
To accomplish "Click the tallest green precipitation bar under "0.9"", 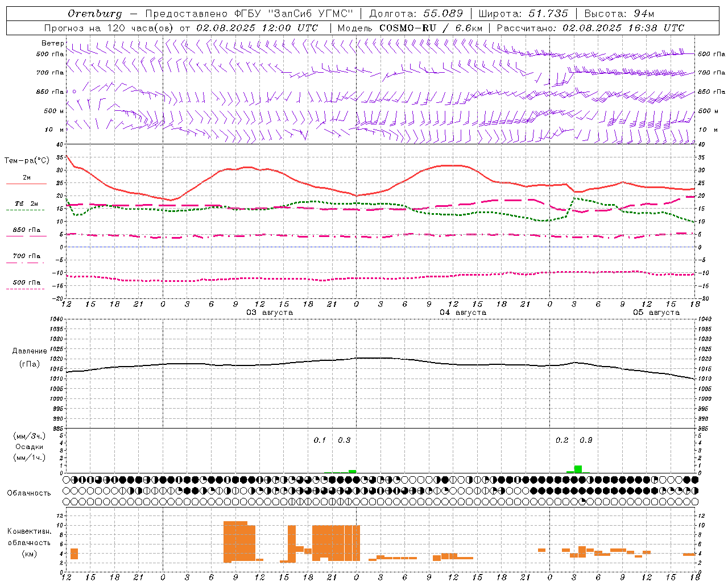I will [578, 469].
